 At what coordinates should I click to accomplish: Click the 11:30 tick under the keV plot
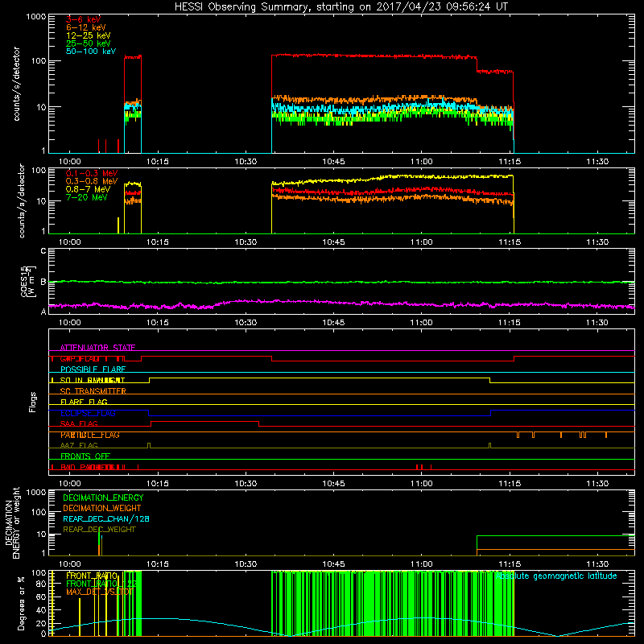[x=597, y=162]
